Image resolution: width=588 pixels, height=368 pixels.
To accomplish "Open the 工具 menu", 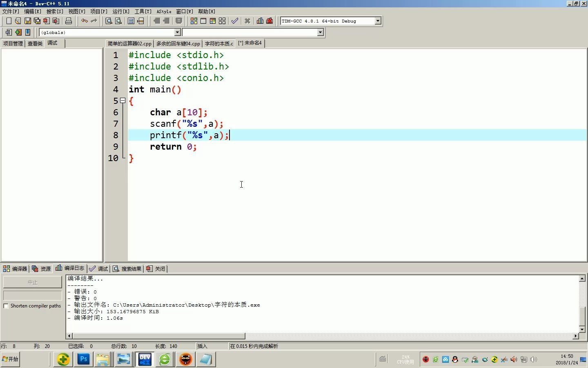I will (x=143, y=11).
